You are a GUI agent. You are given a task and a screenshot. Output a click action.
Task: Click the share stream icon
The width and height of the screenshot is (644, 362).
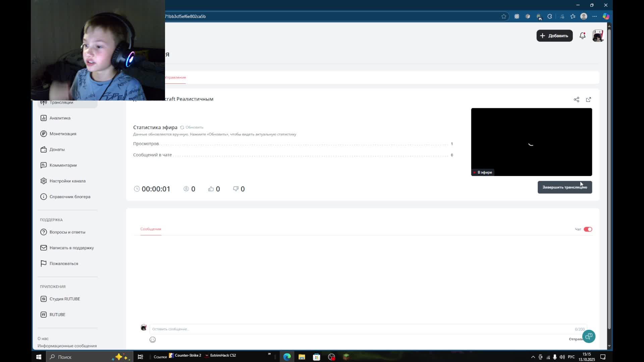[576, 100]
